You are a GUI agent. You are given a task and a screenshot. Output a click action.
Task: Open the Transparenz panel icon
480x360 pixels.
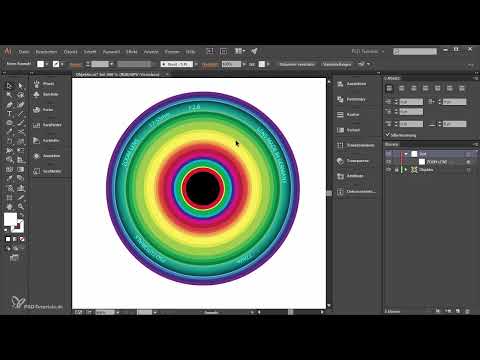pyautogui.click(x=340, y=161)
